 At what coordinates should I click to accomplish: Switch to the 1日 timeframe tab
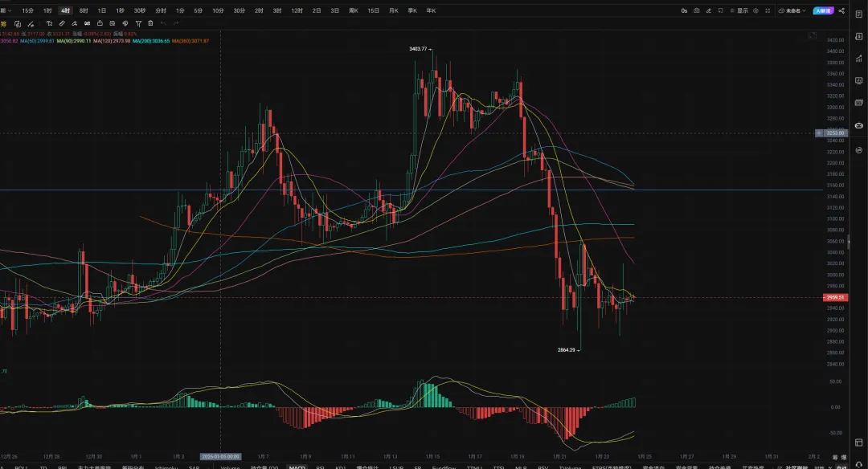[102, 11]
